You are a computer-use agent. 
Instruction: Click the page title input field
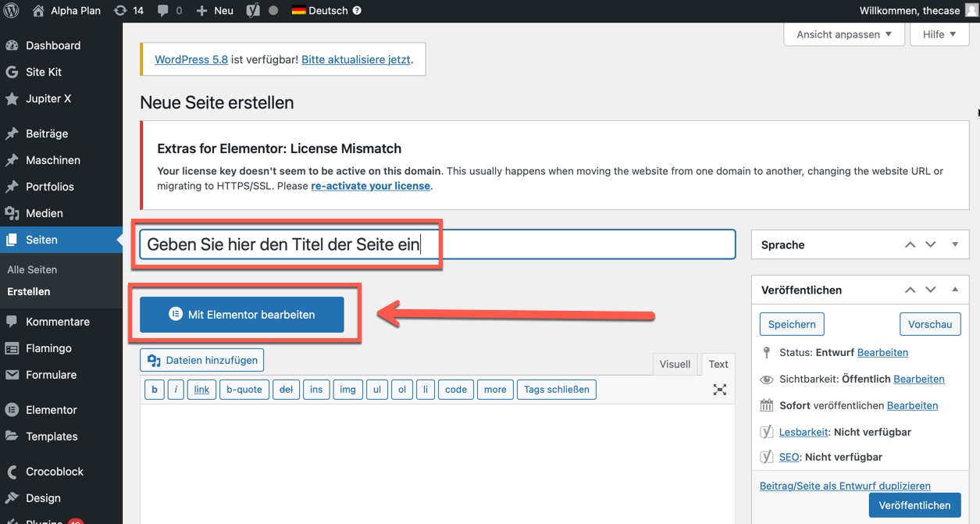[437, 244]
